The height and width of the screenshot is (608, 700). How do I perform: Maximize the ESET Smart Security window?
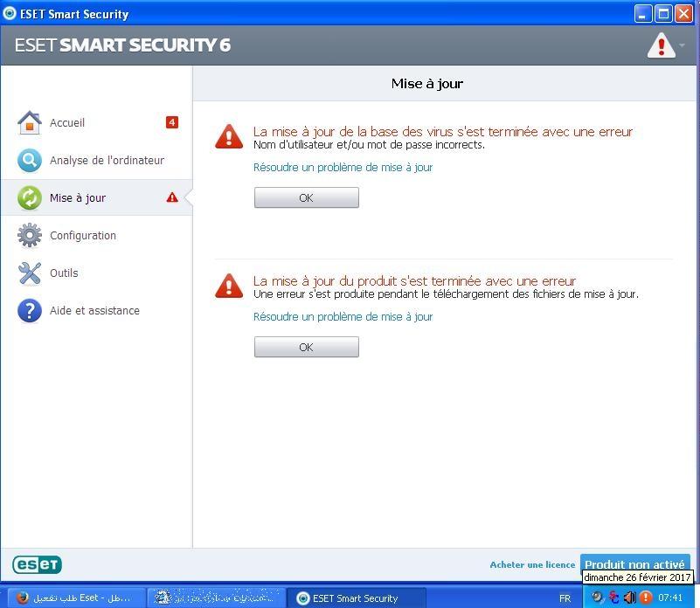pos(663,13)
